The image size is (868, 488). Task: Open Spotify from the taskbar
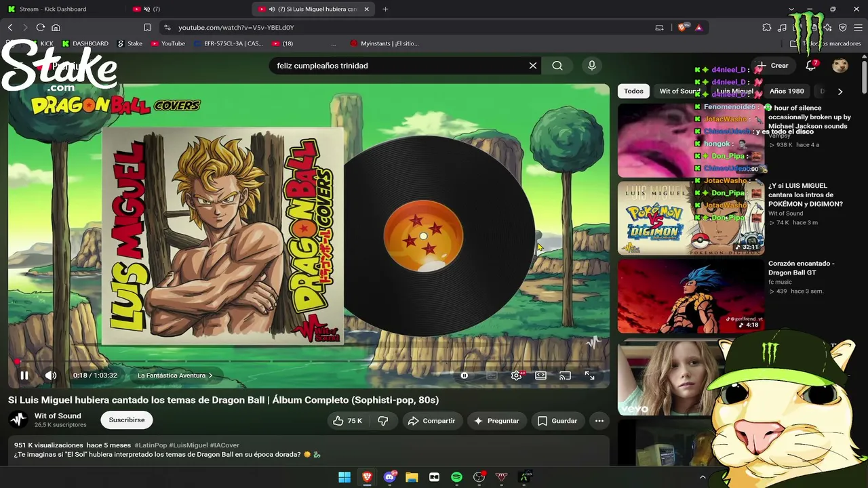coord(456,477)
